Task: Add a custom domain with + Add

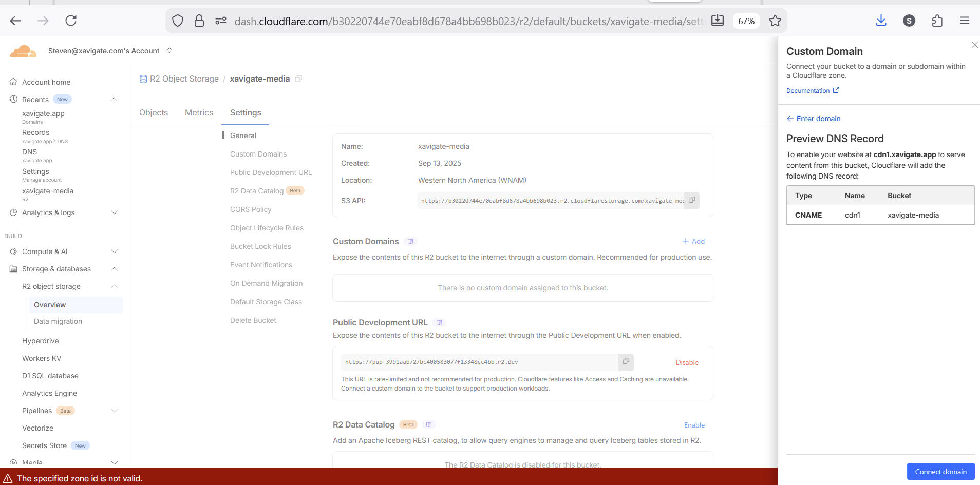Action: (x=693, y=241)
